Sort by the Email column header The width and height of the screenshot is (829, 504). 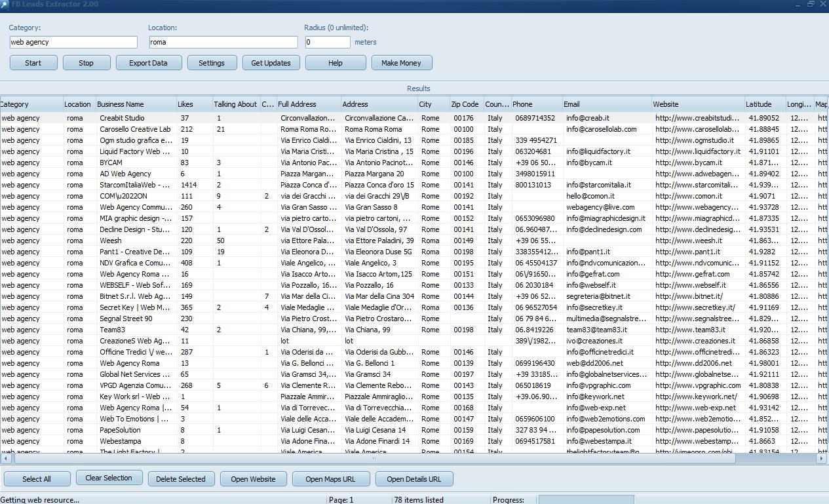click(x=607, y=104)
